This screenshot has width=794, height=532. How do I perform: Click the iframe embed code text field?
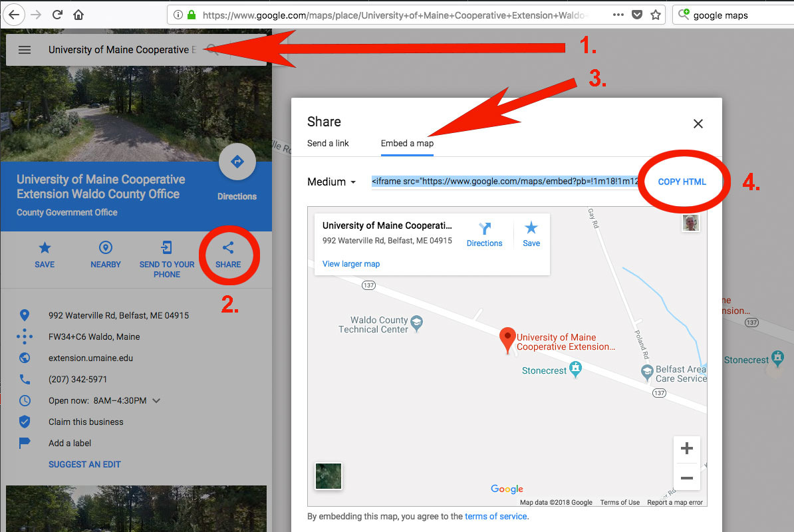pos(504,182)
